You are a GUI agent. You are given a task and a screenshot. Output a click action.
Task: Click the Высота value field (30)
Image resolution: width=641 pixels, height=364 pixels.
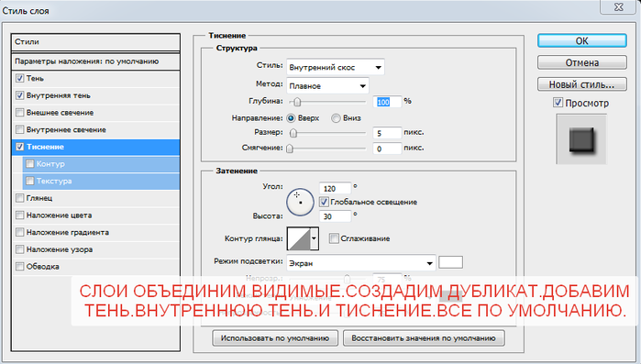click(335, 216)
